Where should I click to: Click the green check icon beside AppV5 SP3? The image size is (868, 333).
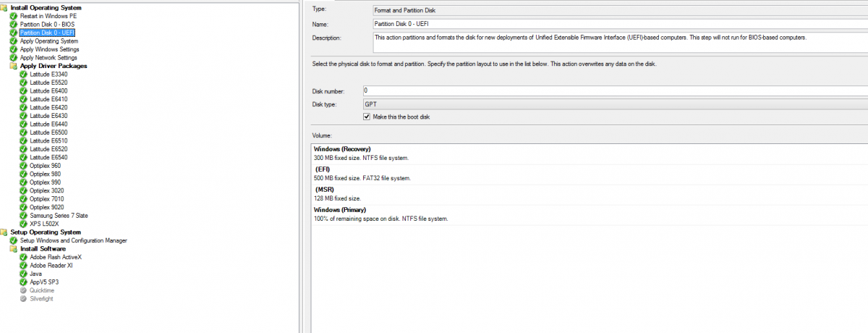pos(23,282)
